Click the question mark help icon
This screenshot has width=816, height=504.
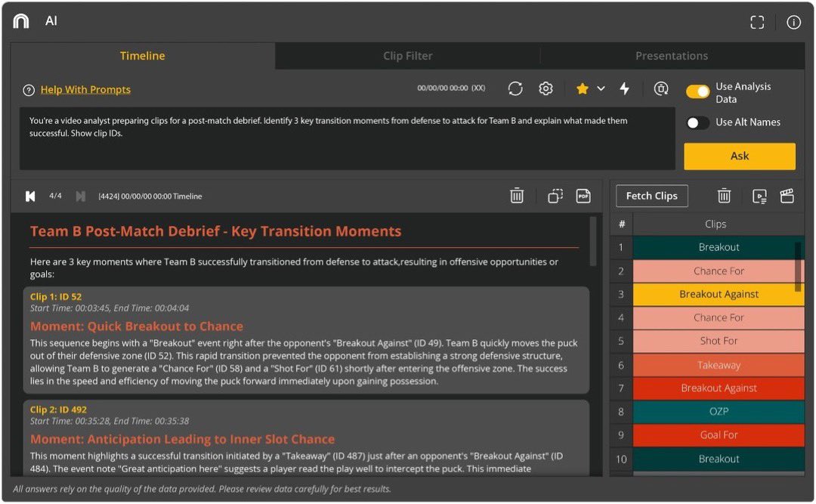pyautogui.click(x=29, y=90)
